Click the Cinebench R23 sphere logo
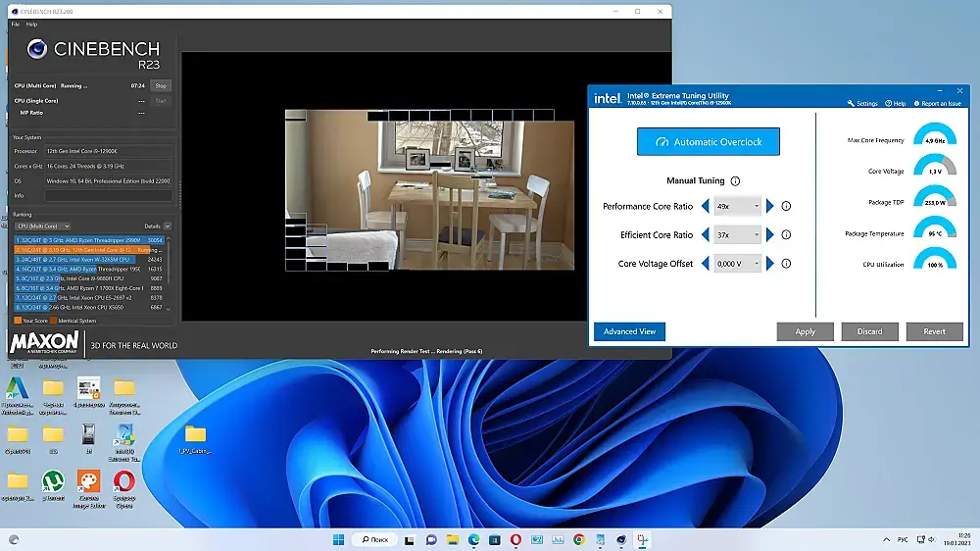Image resolution: width=980 pixels, height=551 pixels. pyautogui.click(x=37, y=49)
